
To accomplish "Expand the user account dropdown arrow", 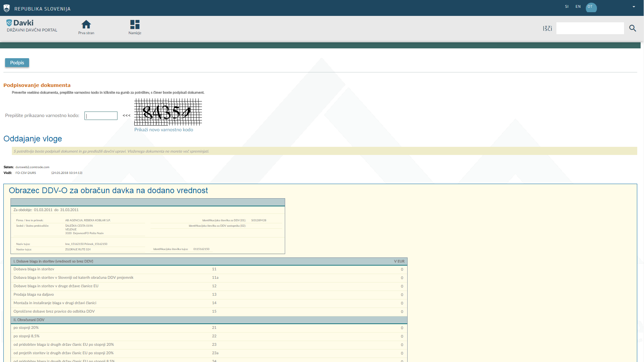I will pyautogui.click(x=634, y=7).
